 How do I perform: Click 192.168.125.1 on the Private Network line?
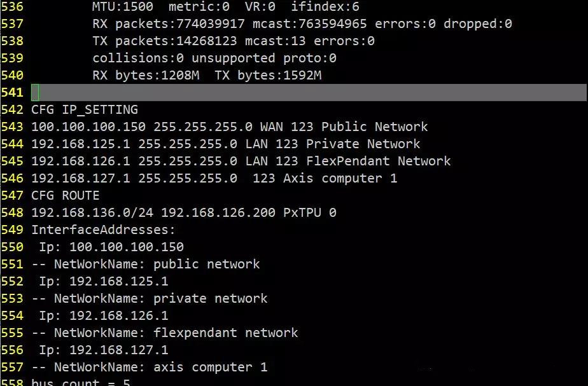pos(81,144)
